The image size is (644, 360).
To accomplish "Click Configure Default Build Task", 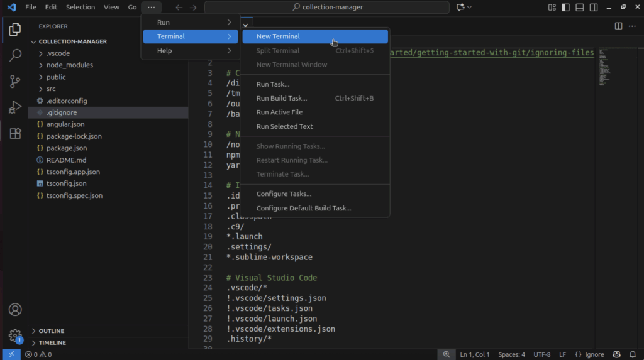I will click(304, 208).
